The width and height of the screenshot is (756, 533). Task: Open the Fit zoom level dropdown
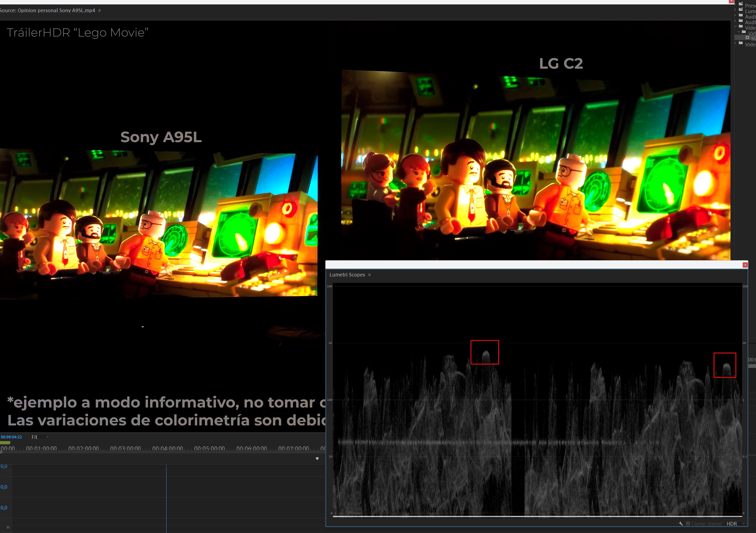40,437
